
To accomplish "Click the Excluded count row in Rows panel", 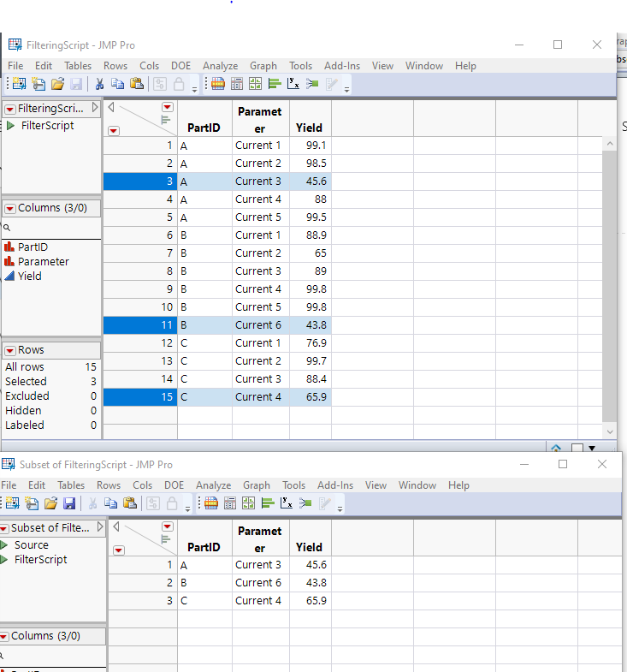I will (51, 396).
